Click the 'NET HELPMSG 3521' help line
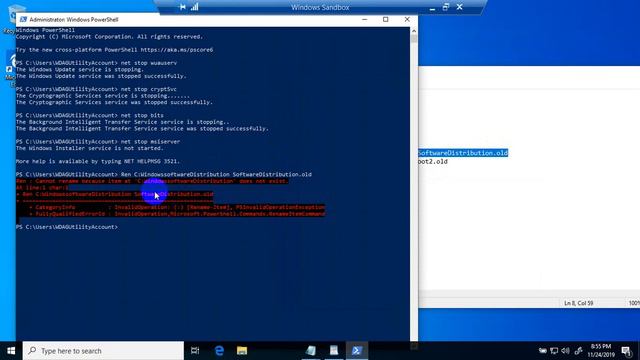The height and width of the screenshot is (360, 640). 98,161
